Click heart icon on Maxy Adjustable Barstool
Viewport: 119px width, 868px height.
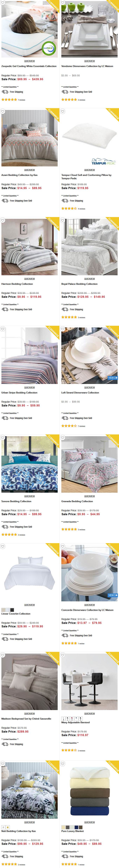(63, 655)
